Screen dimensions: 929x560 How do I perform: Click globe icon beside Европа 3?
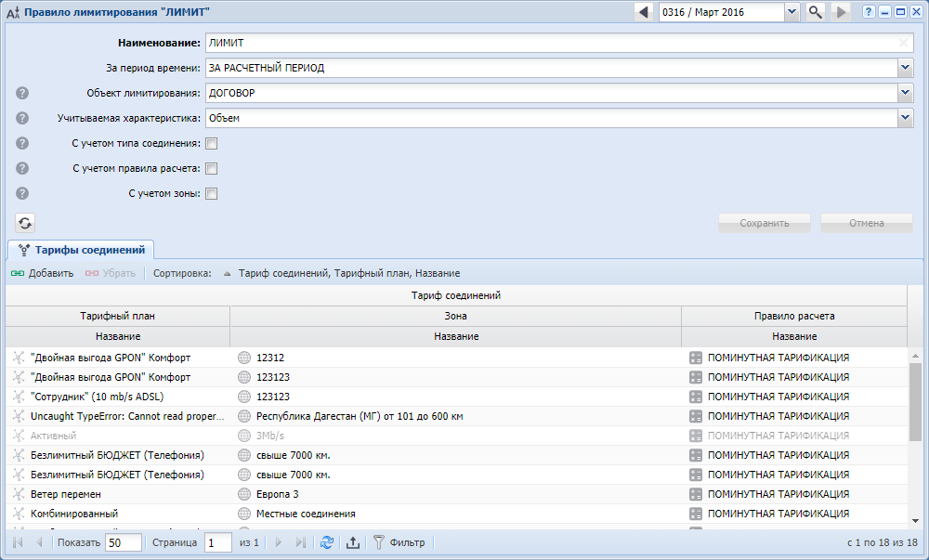pos(244,494)
